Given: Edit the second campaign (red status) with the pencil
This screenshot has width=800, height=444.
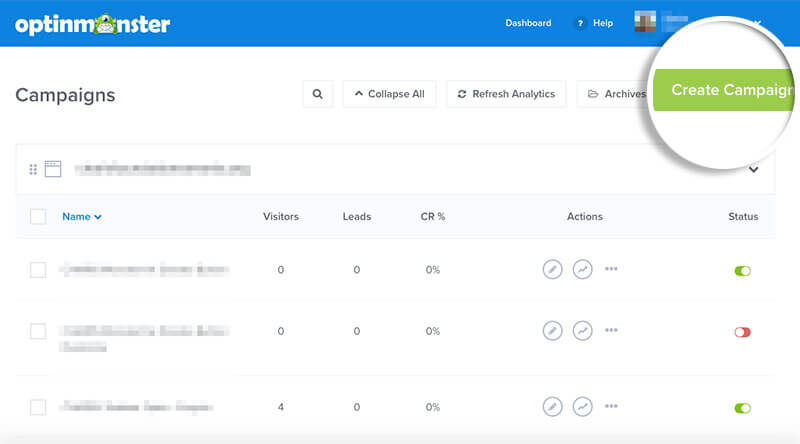Looking at the screenshot, I should click(552, 331).
